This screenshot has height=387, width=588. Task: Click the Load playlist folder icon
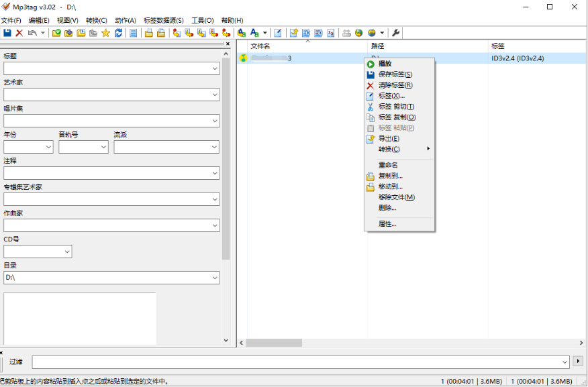(81, 33)
